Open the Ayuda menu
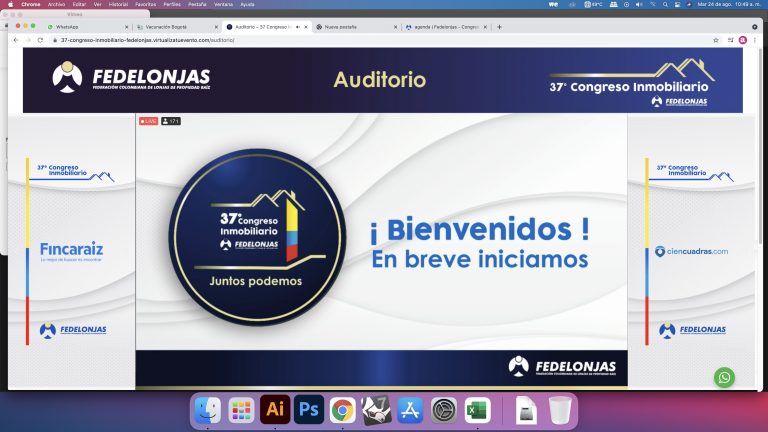 pyautogui.click(x=247, y=4)
